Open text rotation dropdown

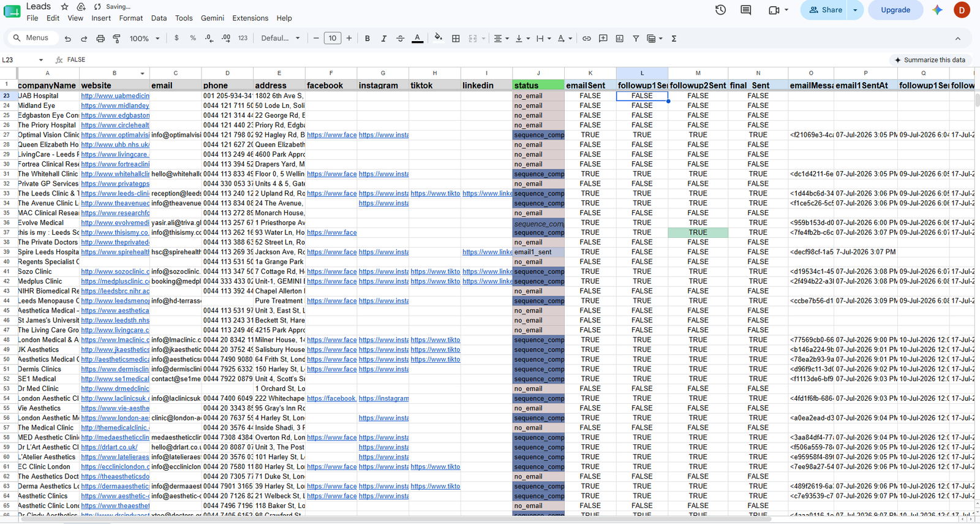565,39
